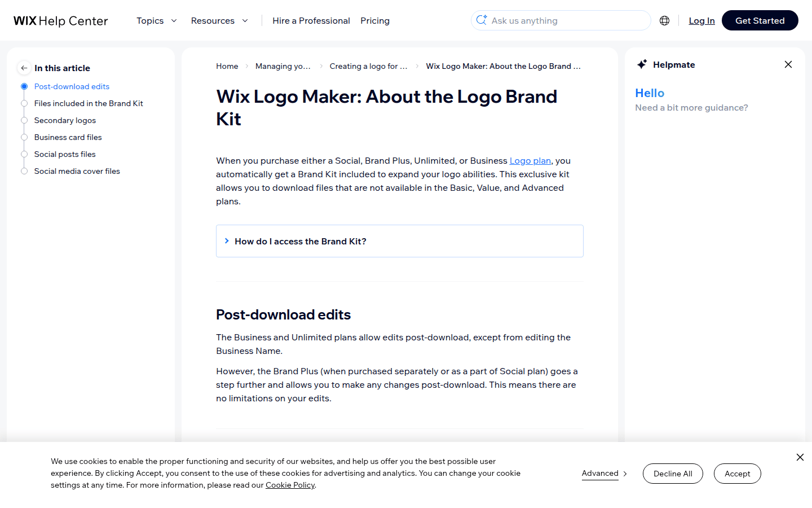Jump to Post-download edits section
Screen dimensions: 812x508
(x=72, y=86)
